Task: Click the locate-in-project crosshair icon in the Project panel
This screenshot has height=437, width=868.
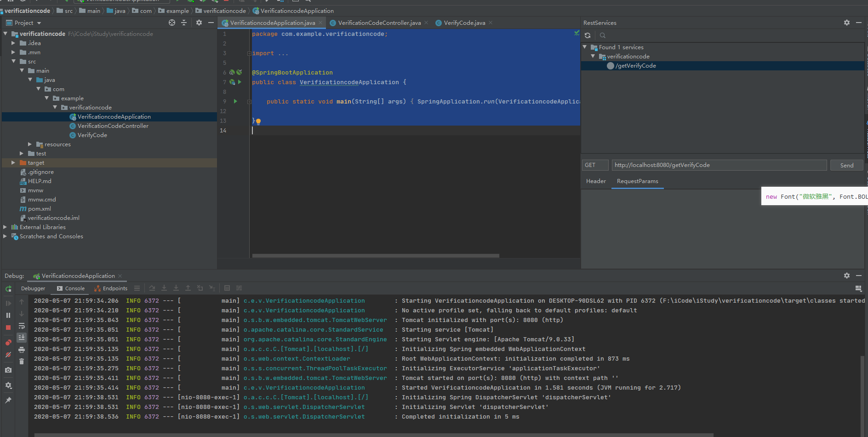Action: tap(172, 23)
